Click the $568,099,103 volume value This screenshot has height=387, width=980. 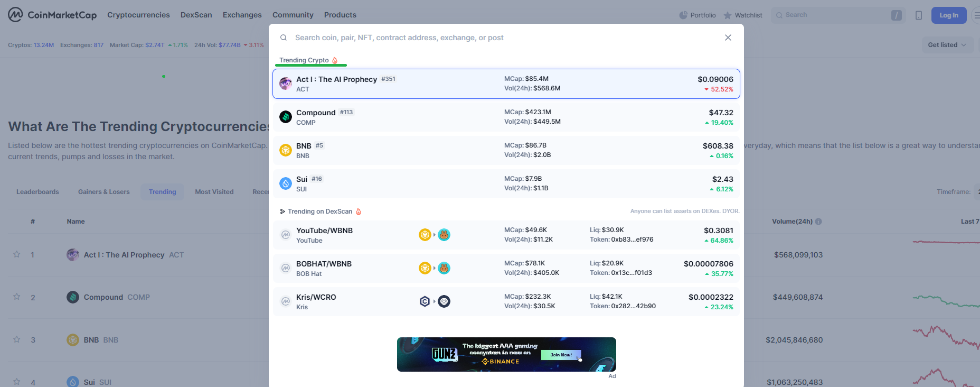point(798,255)
